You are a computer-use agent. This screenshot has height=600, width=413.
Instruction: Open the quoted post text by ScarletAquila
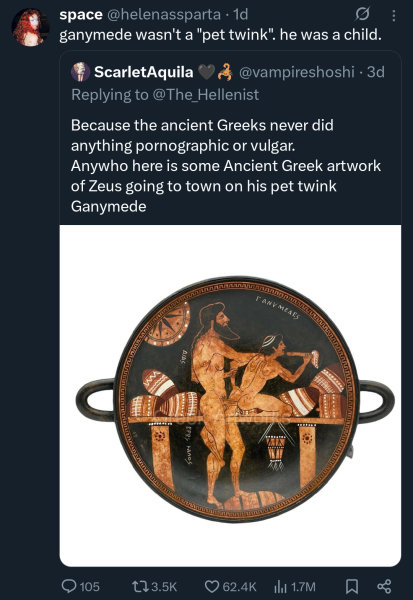[x=226, y=166]
